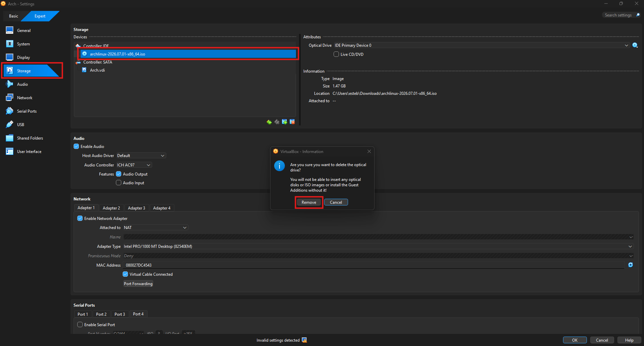Viewport: 644px width, 346px height.
Task: Click the IDE controller icon
Action: point(78,46)
